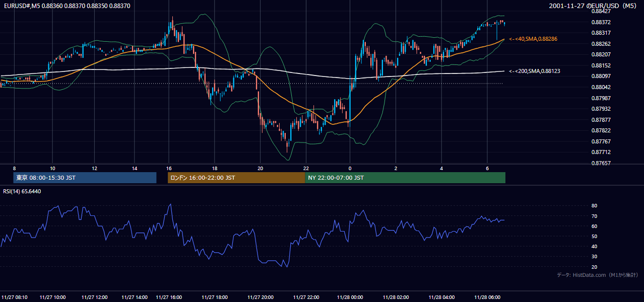Click the RSI 70 level label
The image size is (644, 302).
click(594, 216)
